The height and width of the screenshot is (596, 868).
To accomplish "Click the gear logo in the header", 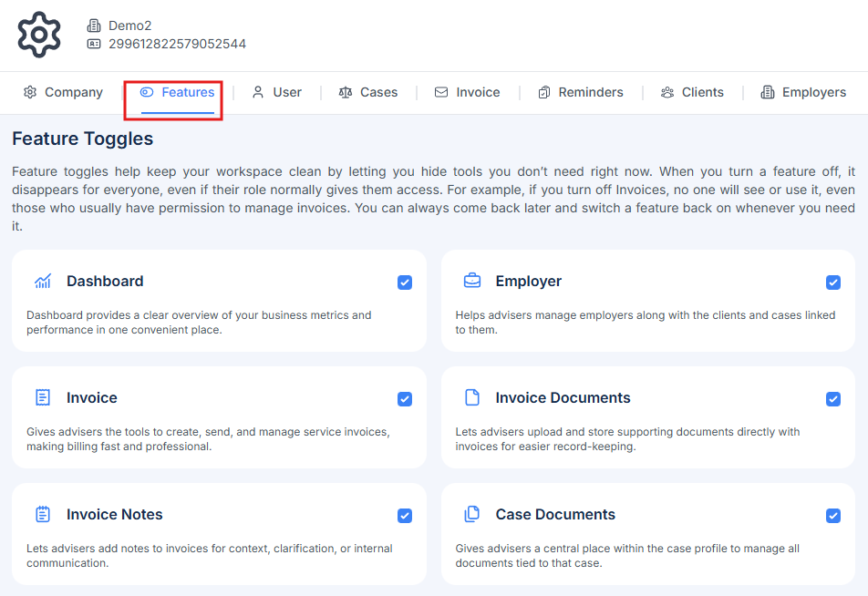I will coord(38,34).
